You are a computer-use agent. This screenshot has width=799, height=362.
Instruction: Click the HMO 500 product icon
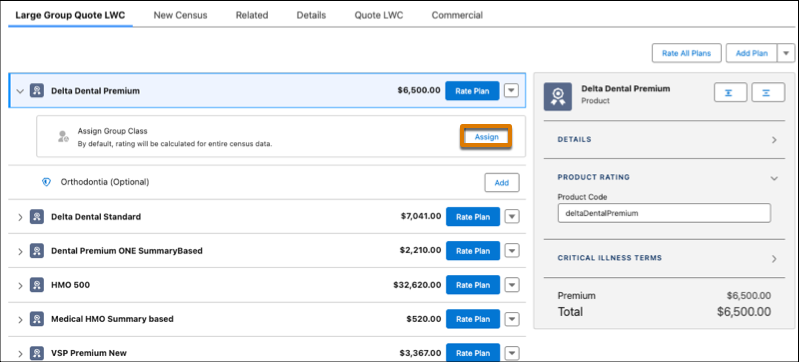coord(37,285)
